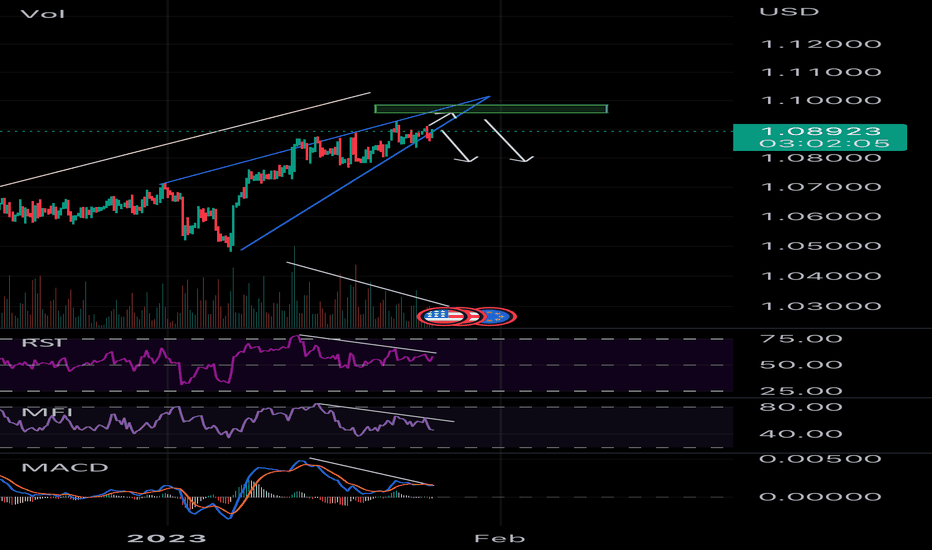
Task: Click the MACD indicator pane label
Action: (65, 467)
